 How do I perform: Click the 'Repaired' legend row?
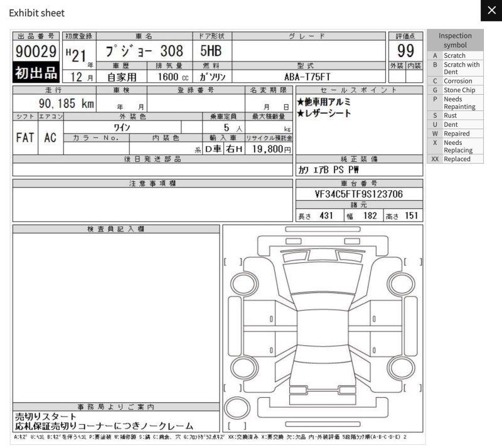tap(456, 134)
